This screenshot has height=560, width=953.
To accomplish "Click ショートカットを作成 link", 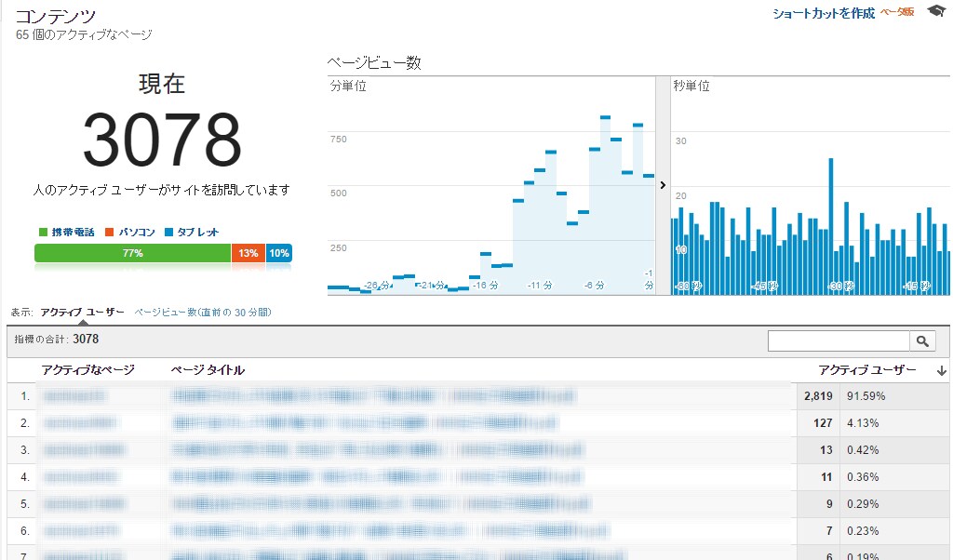I will click(824, 13).
